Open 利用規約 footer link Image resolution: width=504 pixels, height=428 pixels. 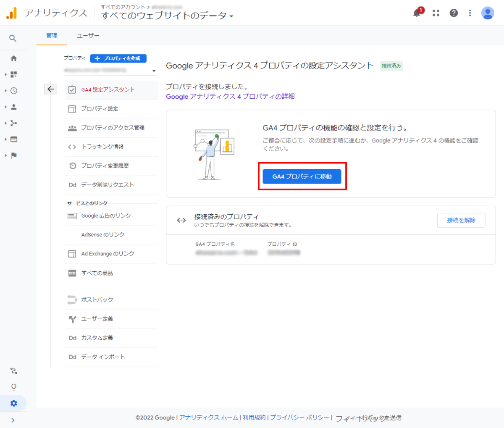click(254, 417)
